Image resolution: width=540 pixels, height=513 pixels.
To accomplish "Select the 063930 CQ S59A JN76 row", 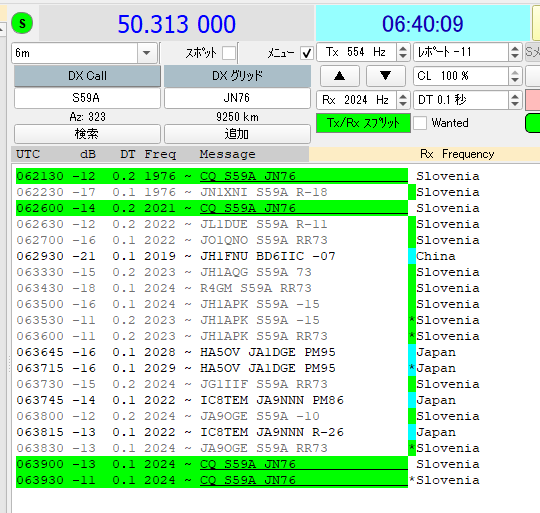I will [212, 480].
